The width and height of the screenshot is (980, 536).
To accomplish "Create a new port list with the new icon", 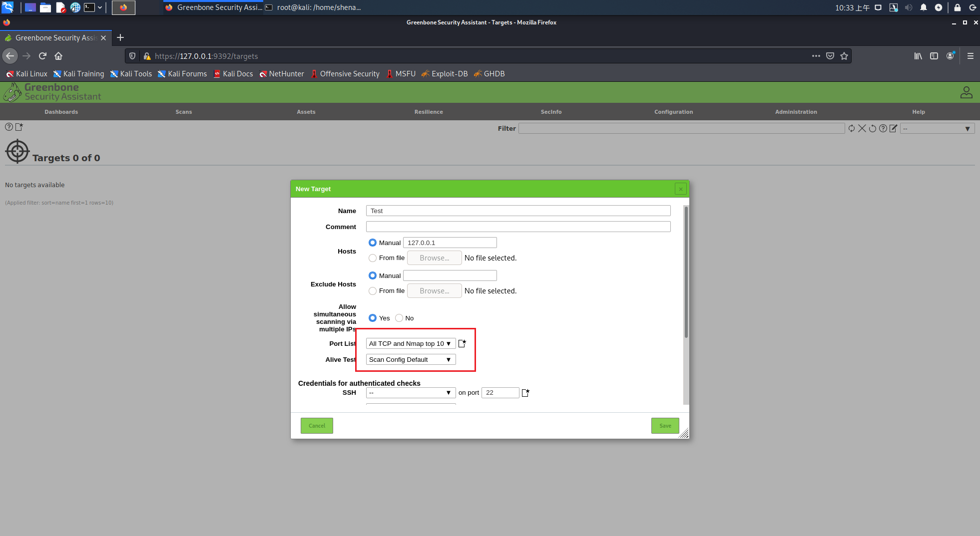I will click(x=462, y=343).
